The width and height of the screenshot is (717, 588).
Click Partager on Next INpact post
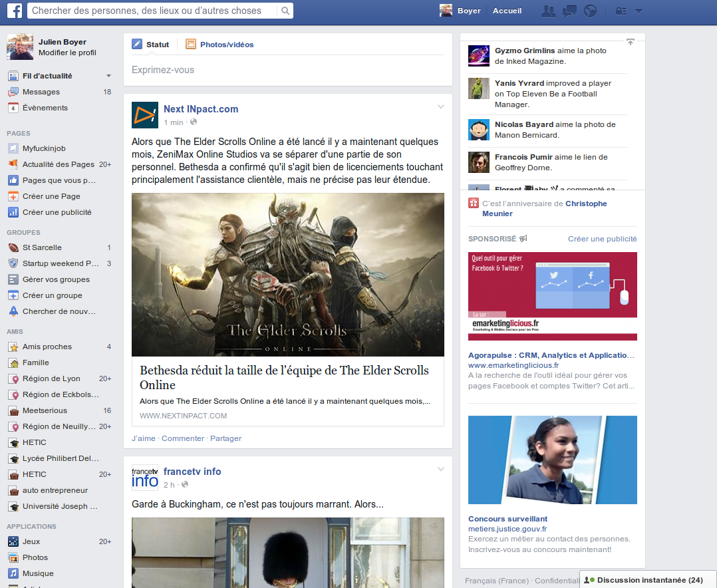click(225, 438)
